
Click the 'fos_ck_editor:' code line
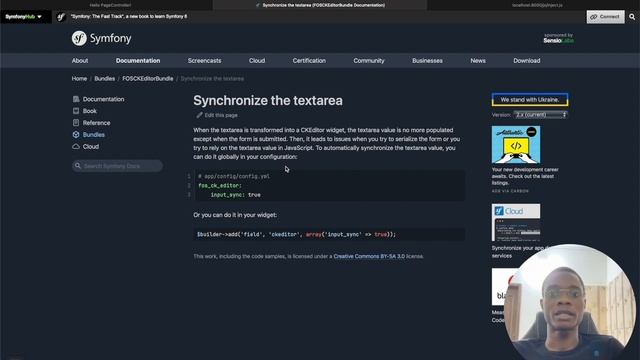(220, 186)
